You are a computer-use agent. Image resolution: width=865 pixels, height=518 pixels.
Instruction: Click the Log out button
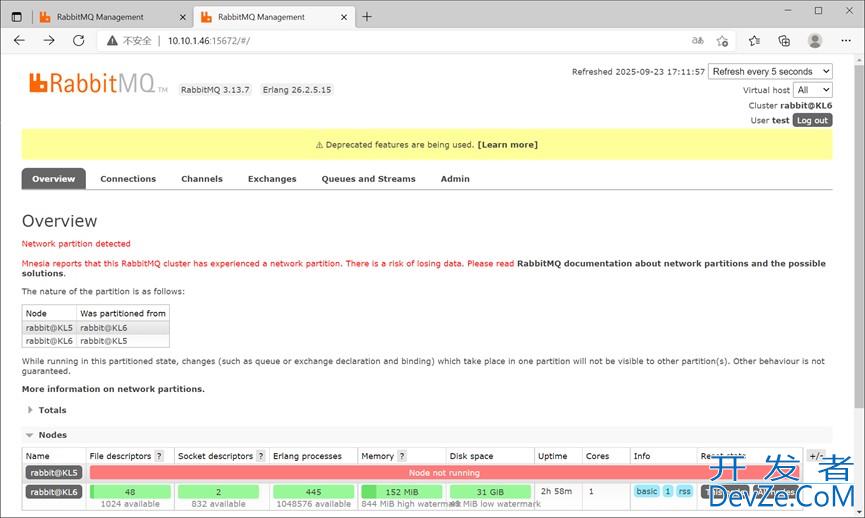[812, 120]
